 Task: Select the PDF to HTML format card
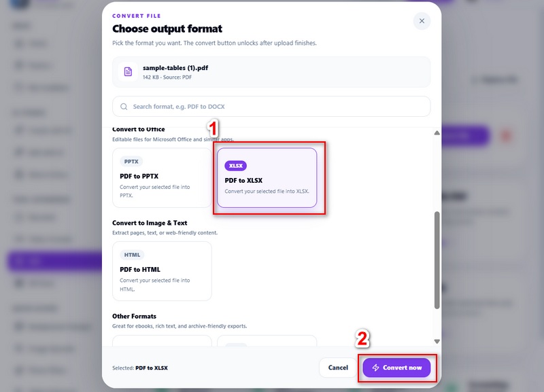162,271
